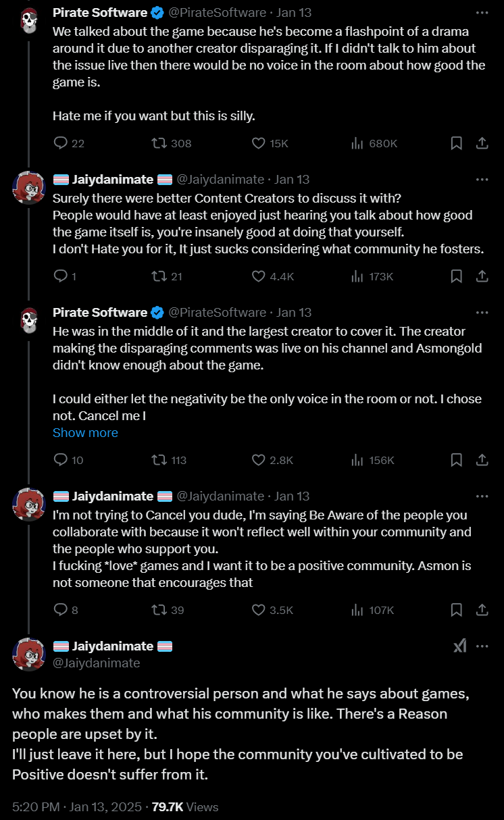
Task: Reply to Pirate Software's first tweet
Action: pos(61,143)
